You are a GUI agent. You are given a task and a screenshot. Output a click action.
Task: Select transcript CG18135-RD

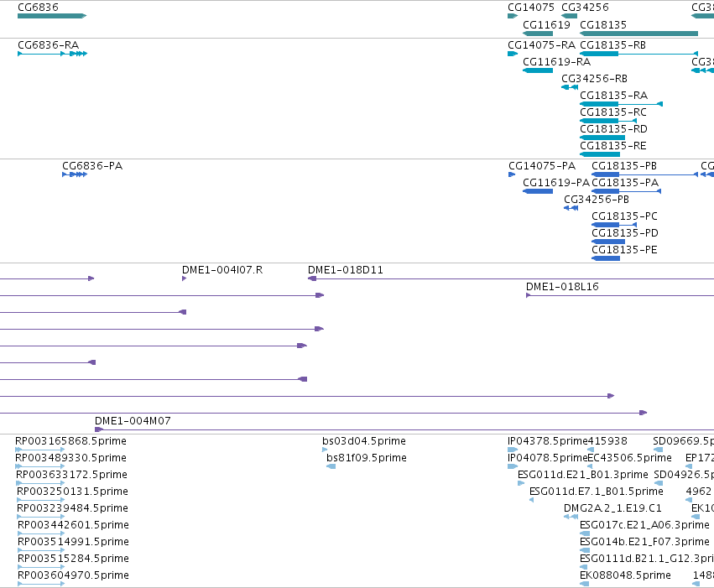pyautogui.click(x=602, y=138)
